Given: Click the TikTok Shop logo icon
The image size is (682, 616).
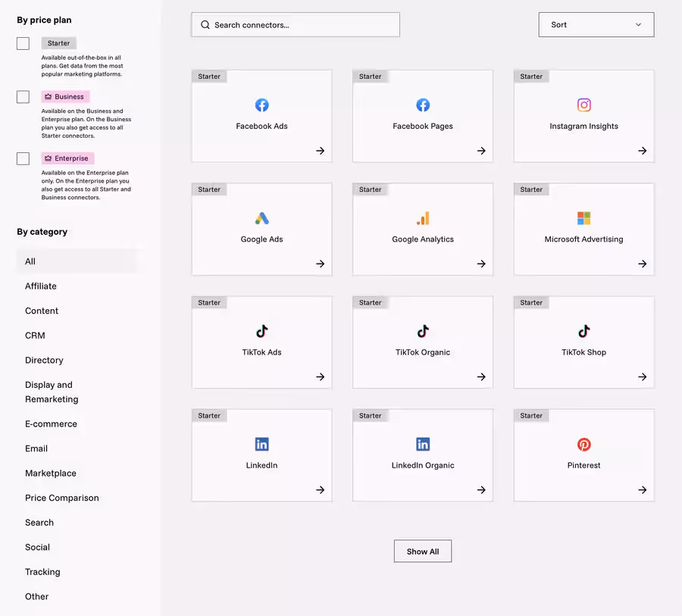Looking at the screenshot, I should (x=583, y=331).
